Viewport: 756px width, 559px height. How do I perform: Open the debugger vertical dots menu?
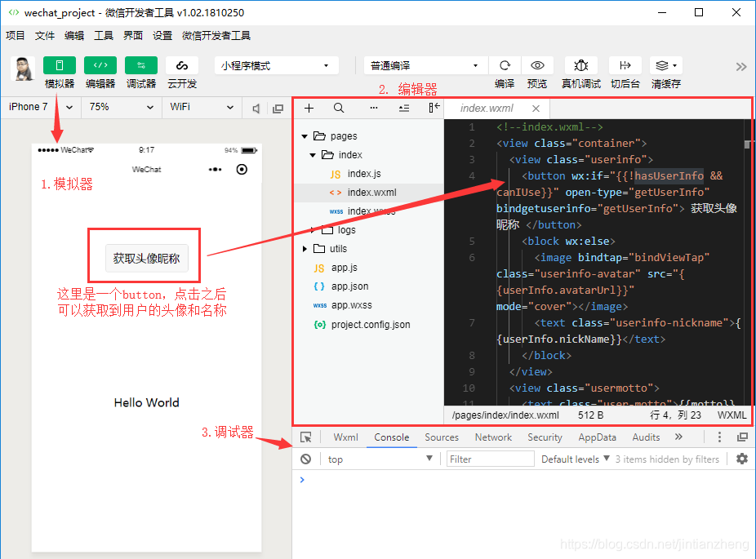tap(719, 437)
